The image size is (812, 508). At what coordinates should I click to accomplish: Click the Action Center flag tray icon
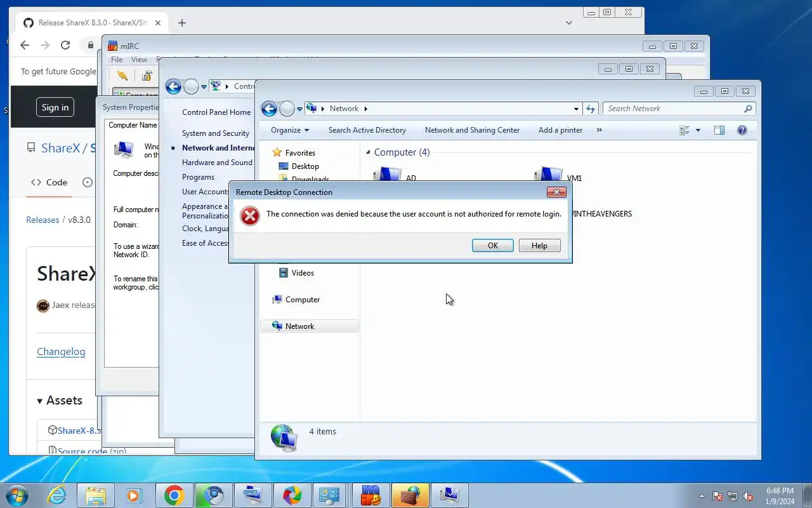pos(717,496)
